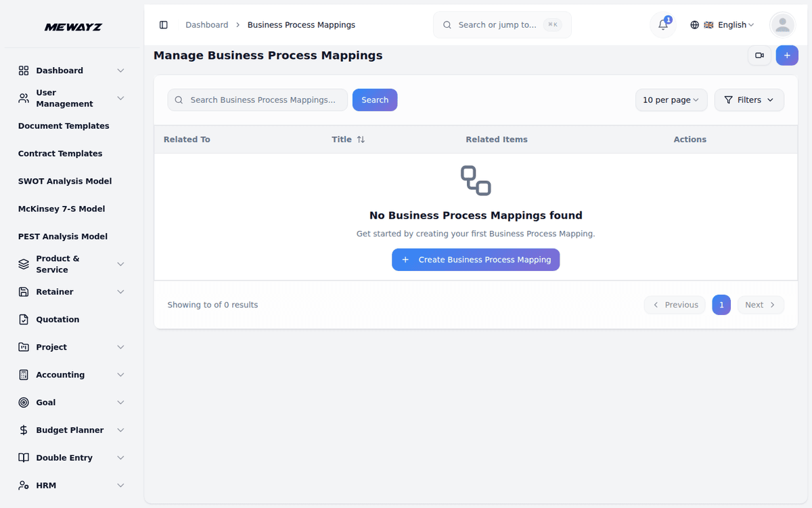
Task: Click the Dashboard grid icon in sidebar
Action: [x=24, y=70]
